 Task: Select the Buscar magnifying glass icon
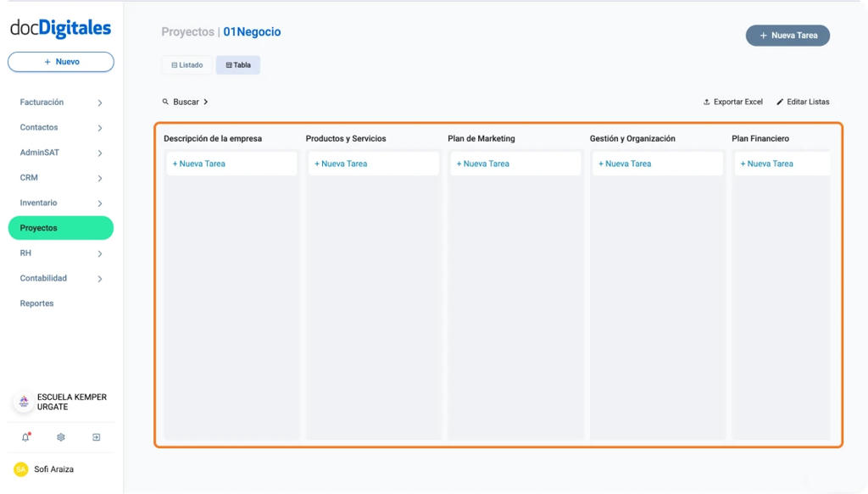tap(165, 101)
